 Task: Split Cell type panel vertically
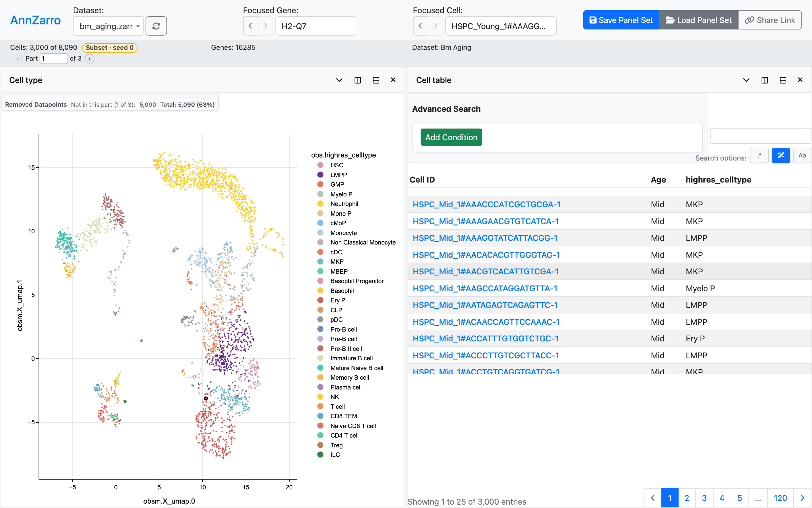point(358,80)
